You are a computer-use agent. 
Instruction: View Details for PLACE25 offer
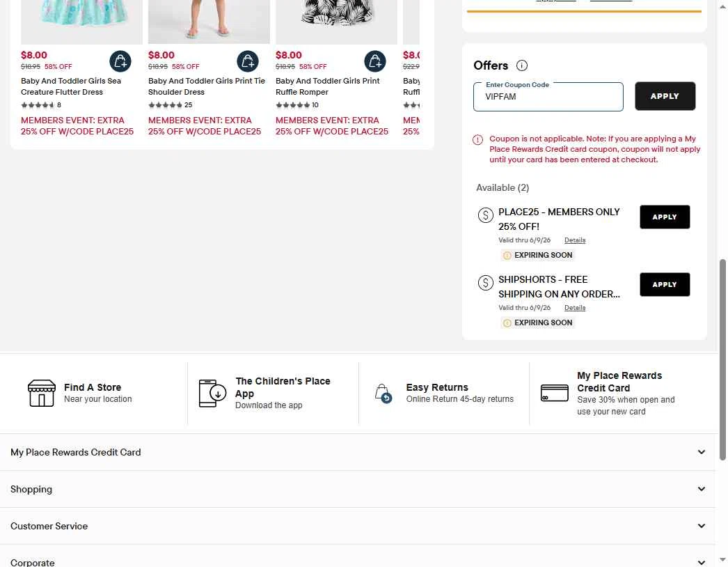[575, 240]
